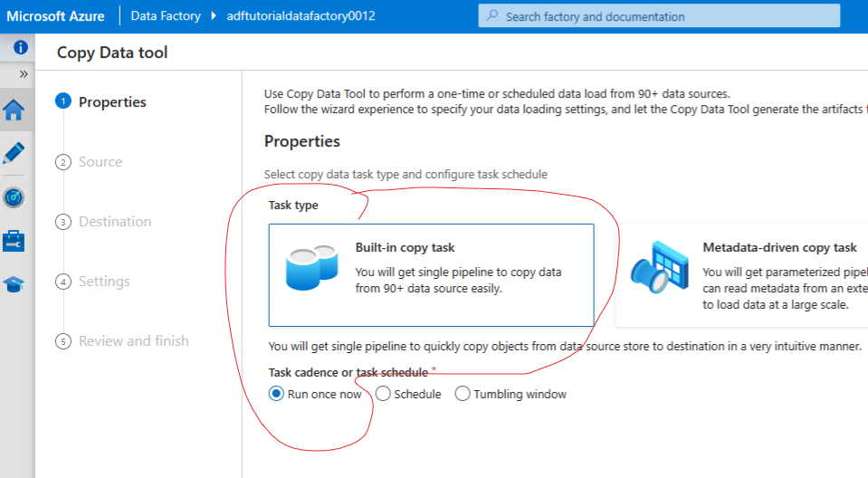The width and height of the screenshot is (868, 478).
Task: Click the Microsoft Azure logo text
Action: pos(55,16)
